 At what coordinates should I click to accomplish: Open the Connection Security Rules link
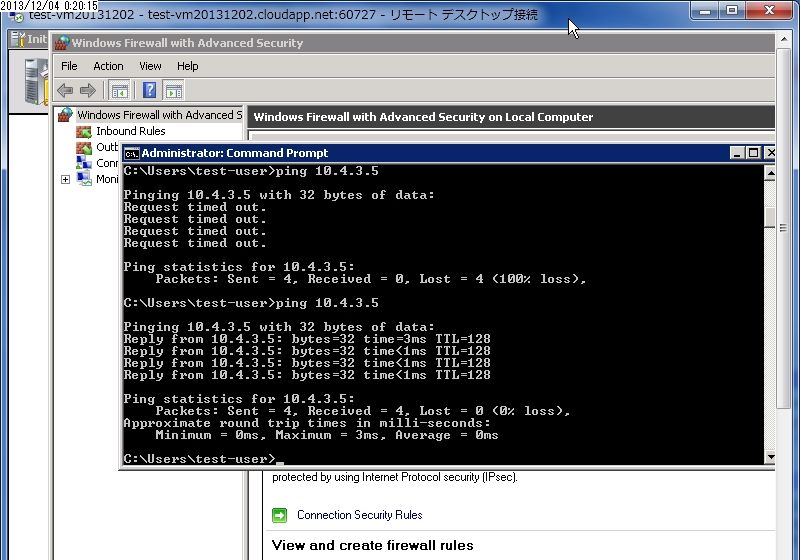coord(360,515)
